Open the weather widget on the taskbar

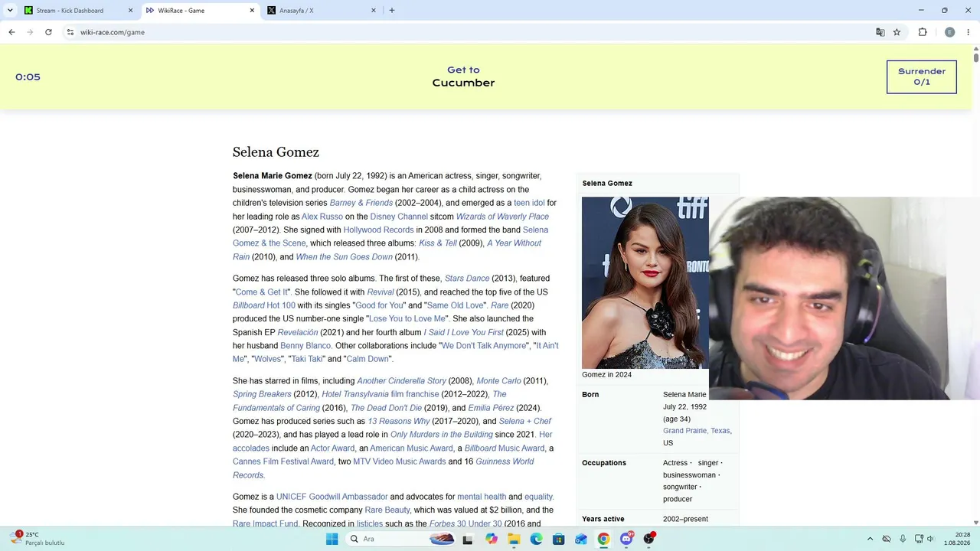pos(37,539)
